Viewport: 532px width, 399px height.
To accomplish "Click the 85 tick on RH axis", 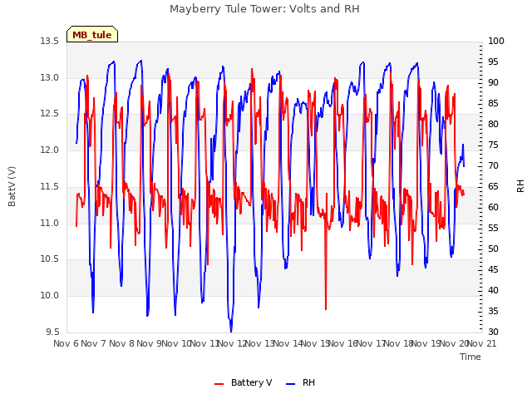I will (493, 103).
